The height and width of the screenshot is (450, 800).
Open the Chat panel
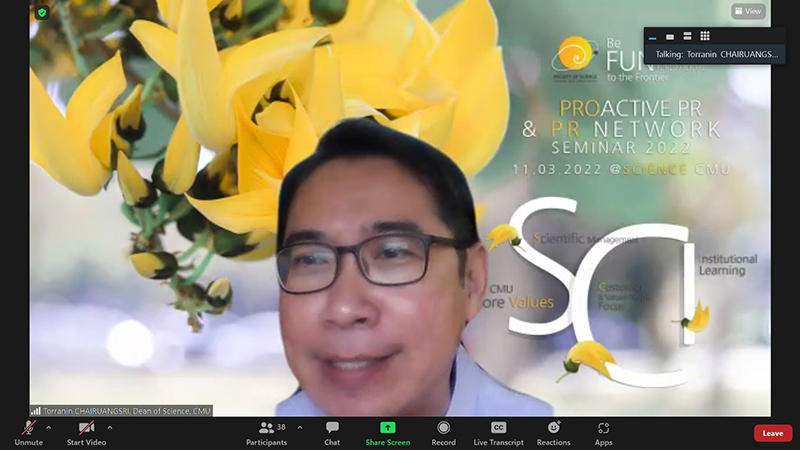point(332,433)
